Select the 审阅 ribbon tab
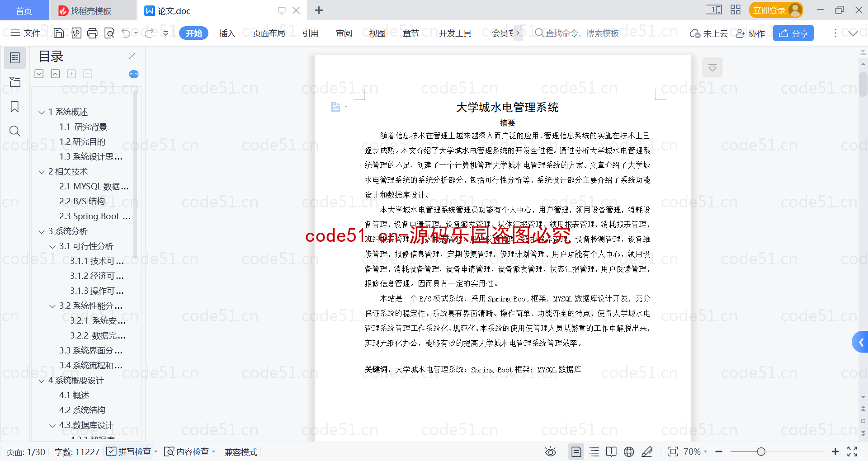 [x=344, y=33]
